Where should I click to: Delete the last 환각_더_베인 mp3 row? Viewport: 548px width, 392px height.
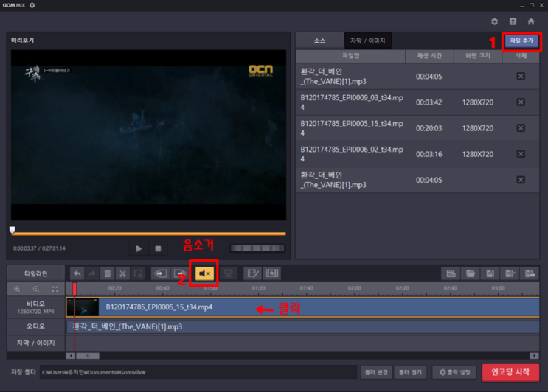521,180
